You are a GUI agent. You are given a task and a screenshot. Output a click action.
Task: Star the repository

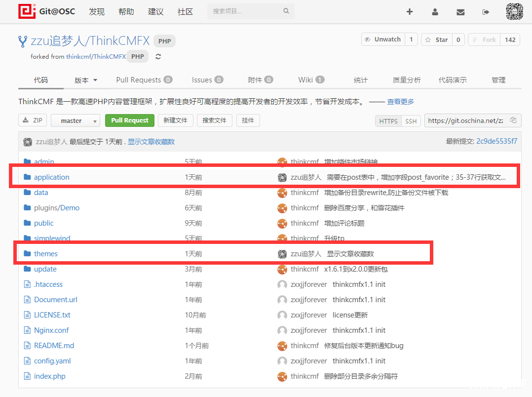[x=437, y=40]
